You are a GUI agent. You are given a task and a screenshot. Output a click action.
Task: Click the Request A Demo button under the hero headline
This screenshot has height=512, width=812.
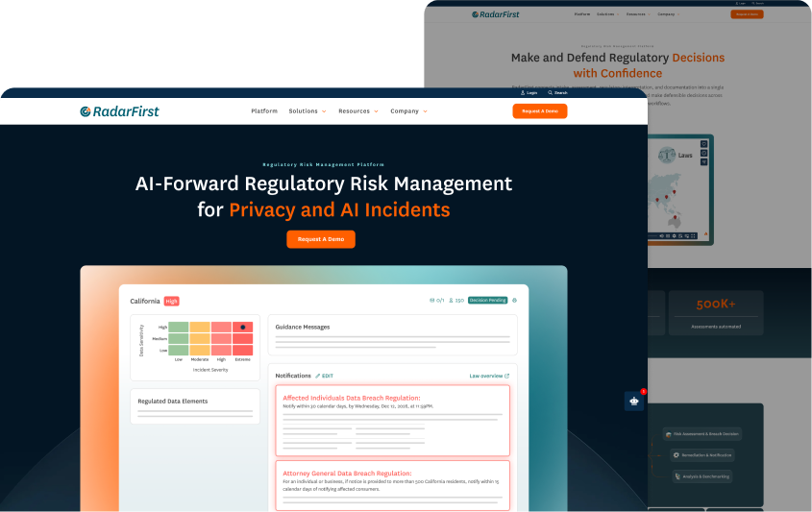pos(321,239)
